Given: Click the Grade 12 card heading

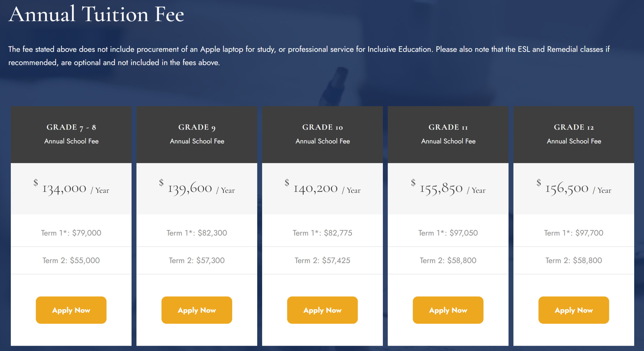Looking at the screenshot, I should point(574,127).
